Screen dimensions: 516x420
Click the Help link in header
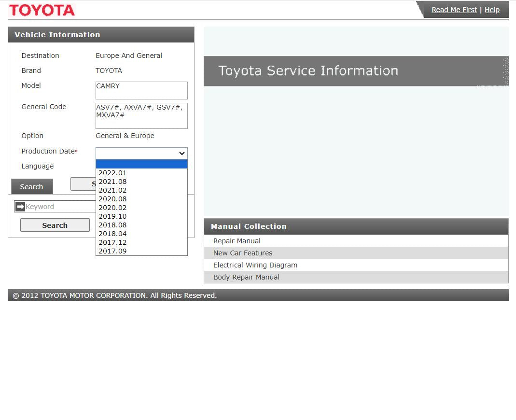click(x=492, y=10)
